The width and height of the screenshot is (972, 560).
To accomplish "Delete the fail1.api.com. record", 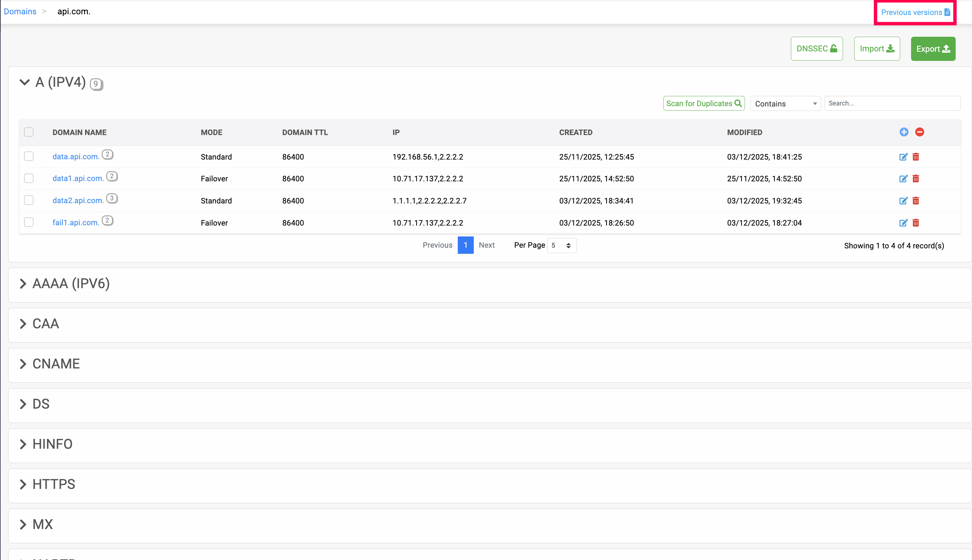I will (916, 223).
